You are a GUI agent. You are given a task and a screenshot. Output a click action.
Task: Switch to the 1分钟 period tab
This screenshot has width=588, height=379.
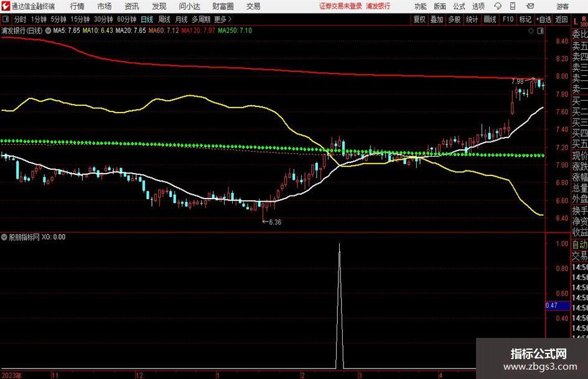pos(38,19)
